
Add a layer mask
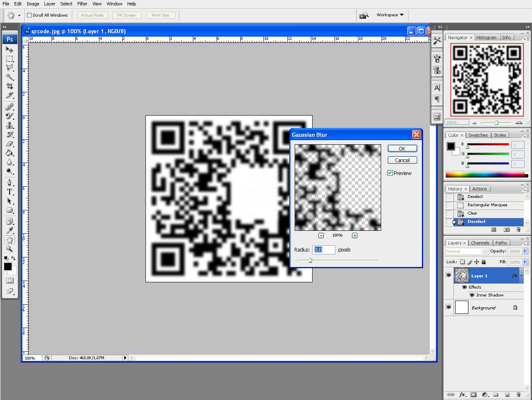pyautogui.click(x=473, y=395)
